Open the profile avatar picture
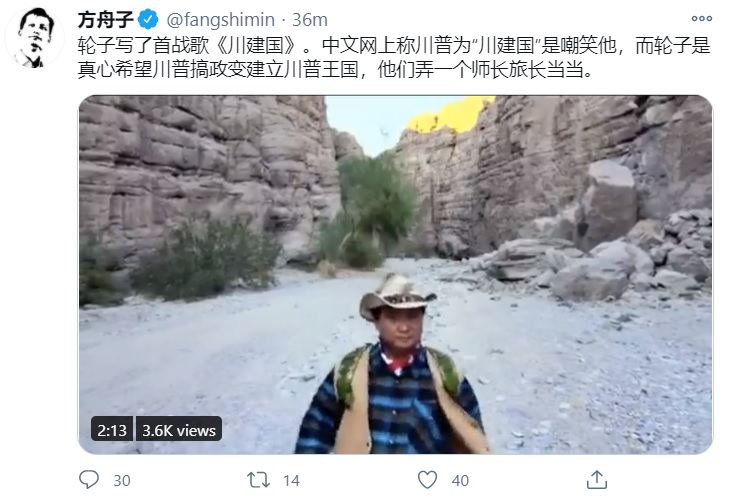The height and width of the screenshot is (498, 737). [x=34, y=37]
